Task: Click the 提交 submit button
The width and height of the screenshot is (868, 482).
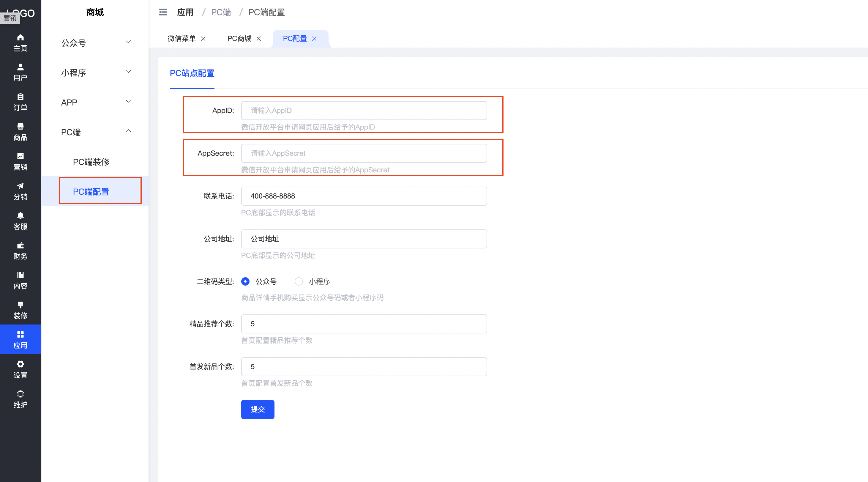Action: [x=258, y=409]
